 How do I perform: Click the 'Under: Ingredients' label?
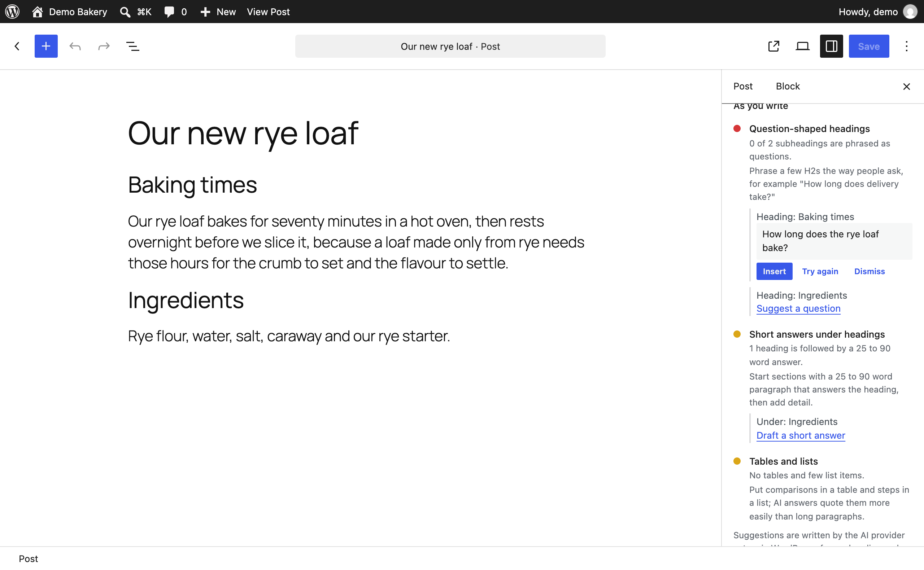coord(797,421)
